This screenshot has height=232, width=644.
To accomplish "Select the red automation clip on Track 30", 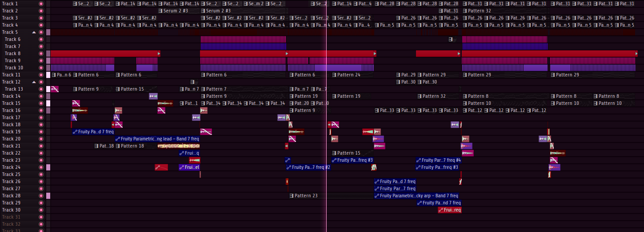I will click(449, 210).
